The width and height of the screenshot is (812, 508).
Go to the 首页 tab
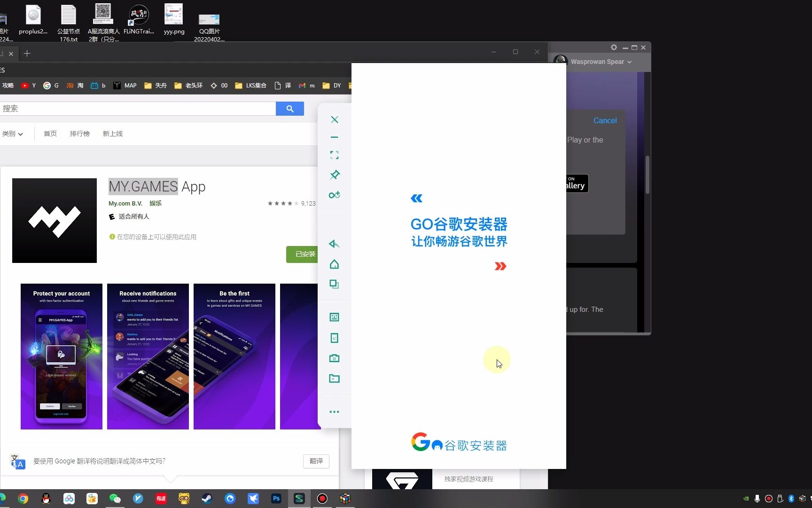pyautogui.click(x=50, y=134)
